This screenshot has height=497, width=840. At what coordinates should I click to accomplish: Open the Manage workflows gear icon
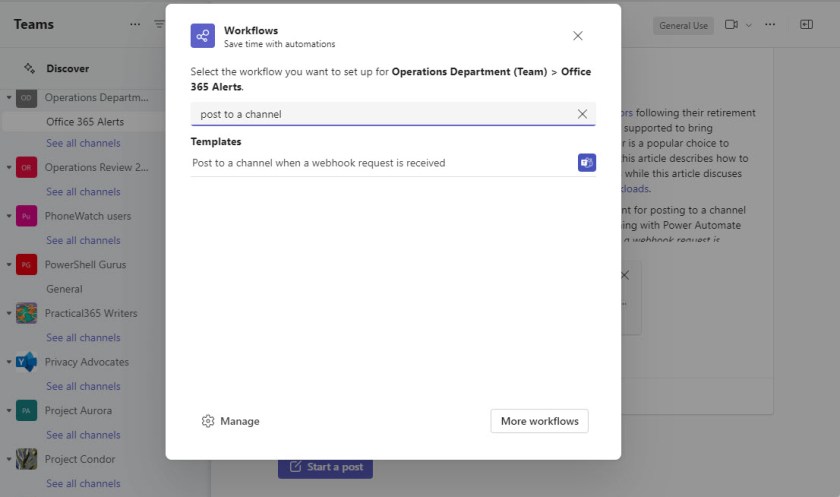[x=208, y=421]
